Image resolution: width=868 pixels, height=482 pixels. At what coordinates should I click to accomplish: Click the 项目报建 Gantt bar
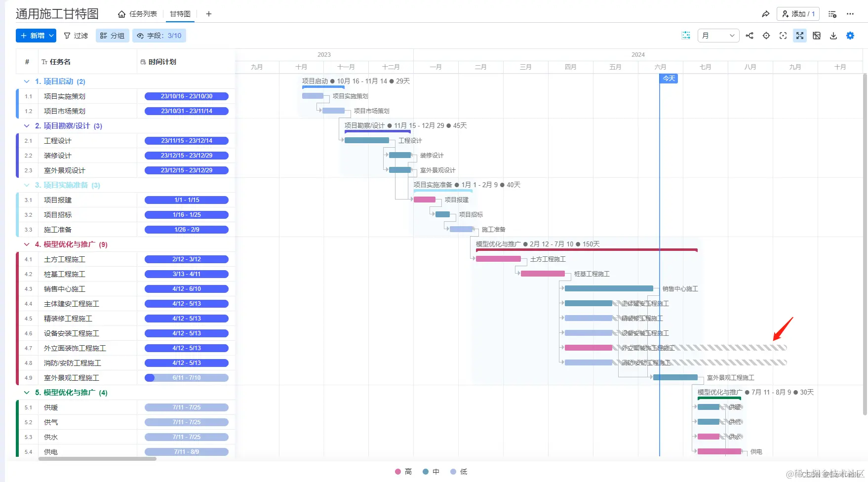(x=425, y=200)
